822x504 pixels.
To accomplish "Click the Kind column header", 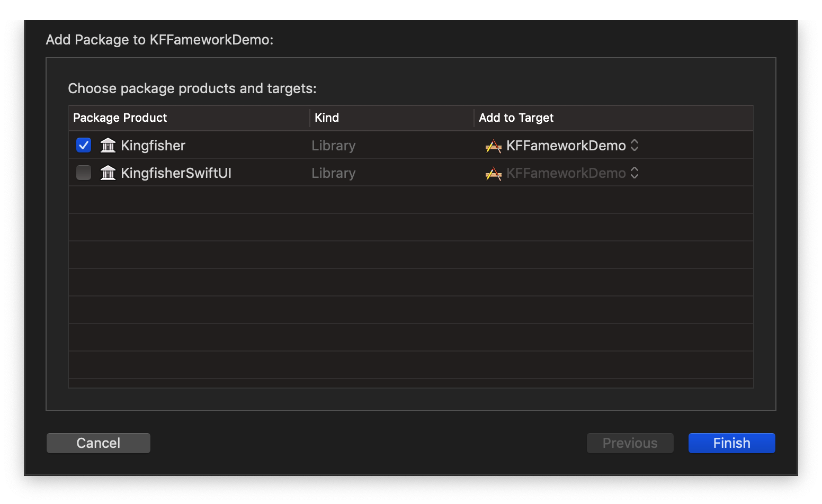I will 327,118.
